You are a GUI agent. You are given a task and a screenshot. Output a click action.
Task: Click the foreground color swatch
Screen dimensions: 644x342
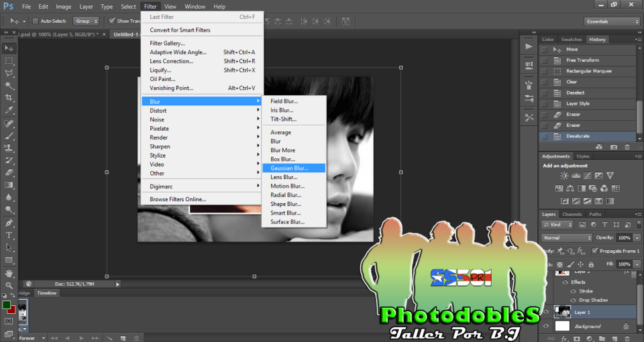[6, 305]
